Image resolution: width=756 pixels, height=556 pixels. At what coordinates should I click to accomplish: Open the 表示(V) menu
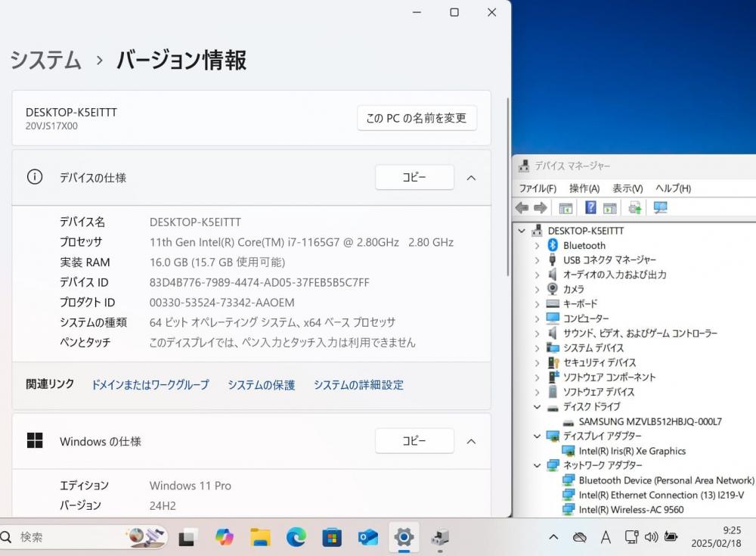point(627,188)
